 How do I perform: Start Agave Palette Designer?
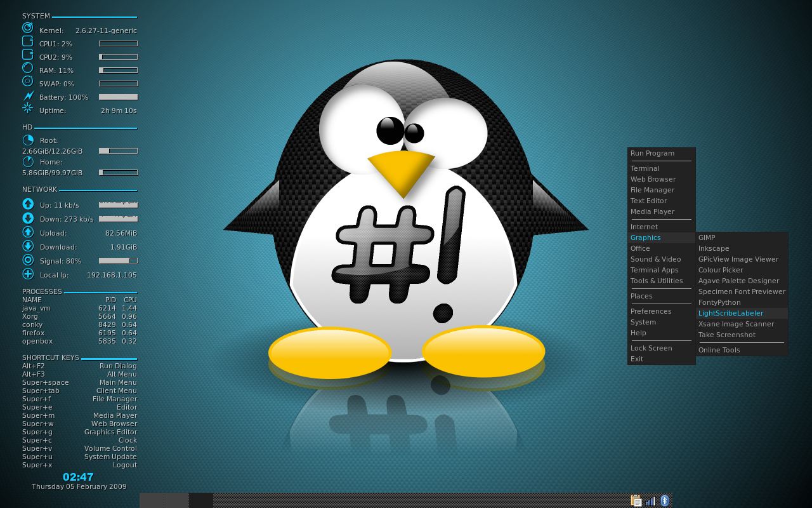[x=742, y=281]
